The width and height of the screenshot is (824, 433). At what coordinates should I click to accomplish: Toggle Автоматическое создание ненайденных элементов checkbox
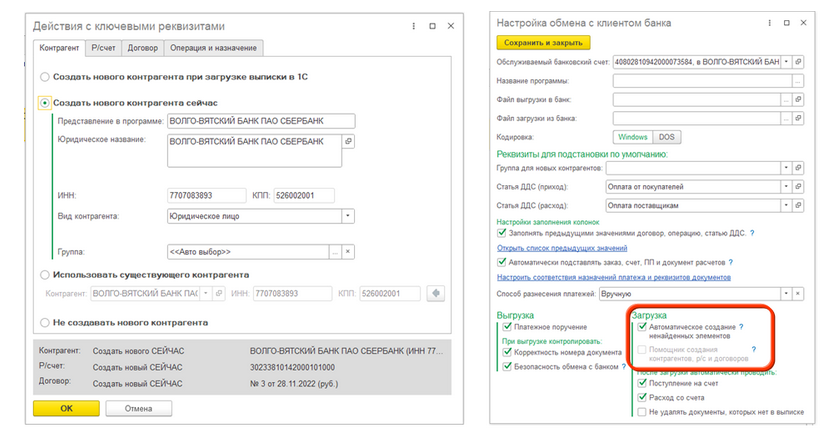pos(642,327)
